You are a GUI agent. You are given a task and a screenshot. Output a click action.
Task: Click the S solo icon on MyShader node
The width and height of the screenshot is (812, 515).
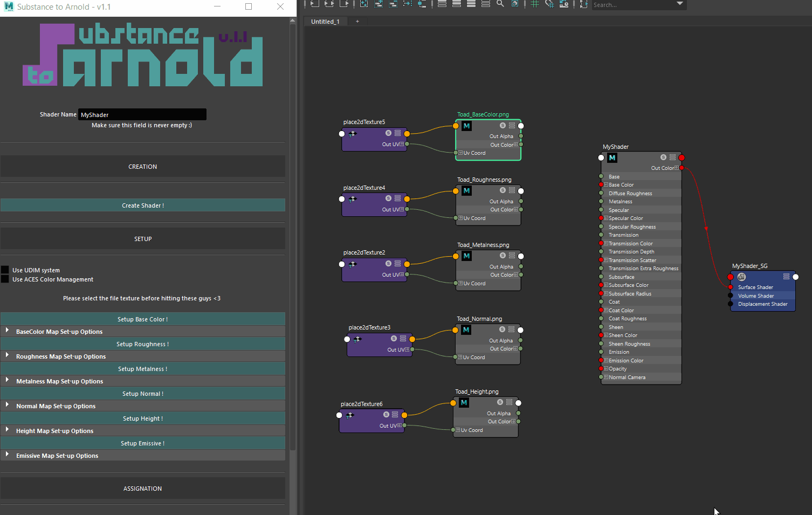pos(663,157)
